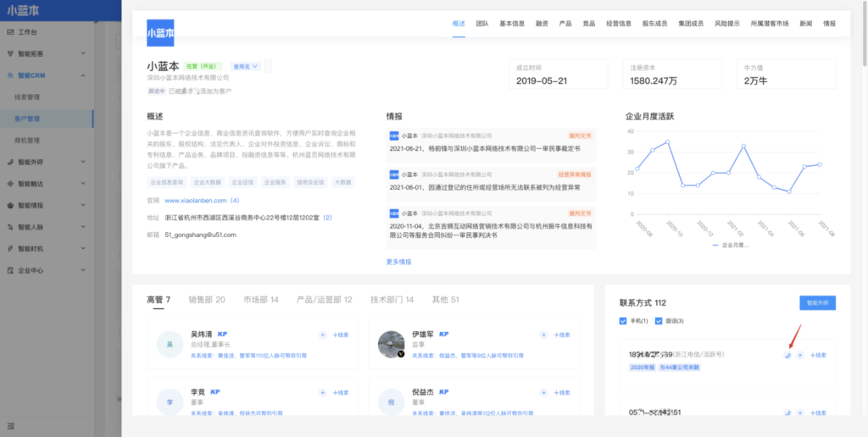This screenshot has width=868, height=437.
Task: Click the 企业中心 icon in the sidebar
Action: coord(10,270)
